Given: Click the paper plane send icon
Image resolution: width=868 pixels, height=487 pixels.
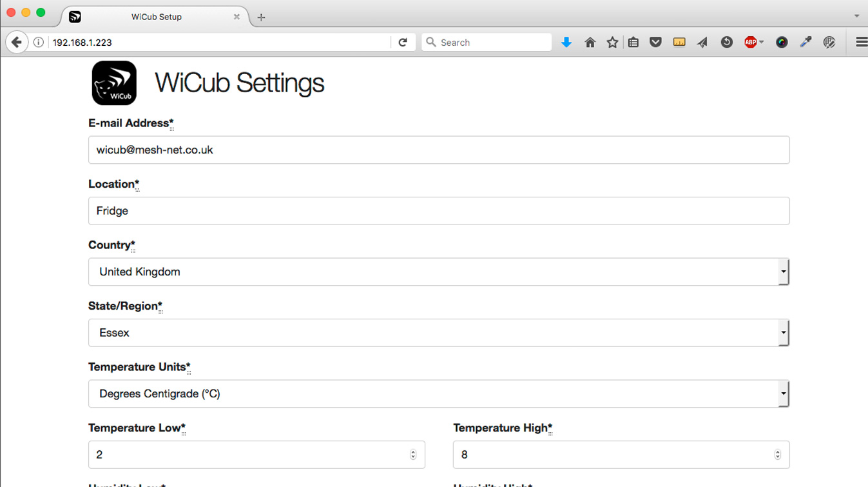Looking at the screenshot, I should tap(702, 43).
